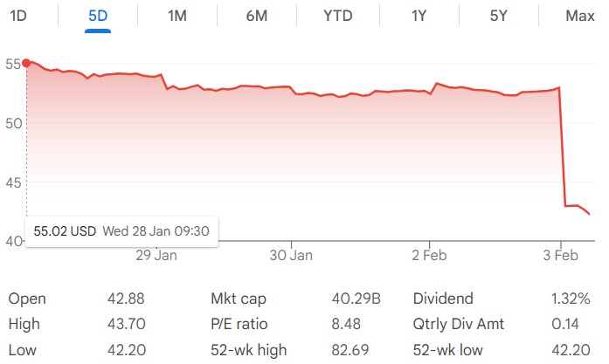Select the YTD range tab
The height and width of the screenshot is (364, 609).
pyautogui.click(x=338, y=16)
